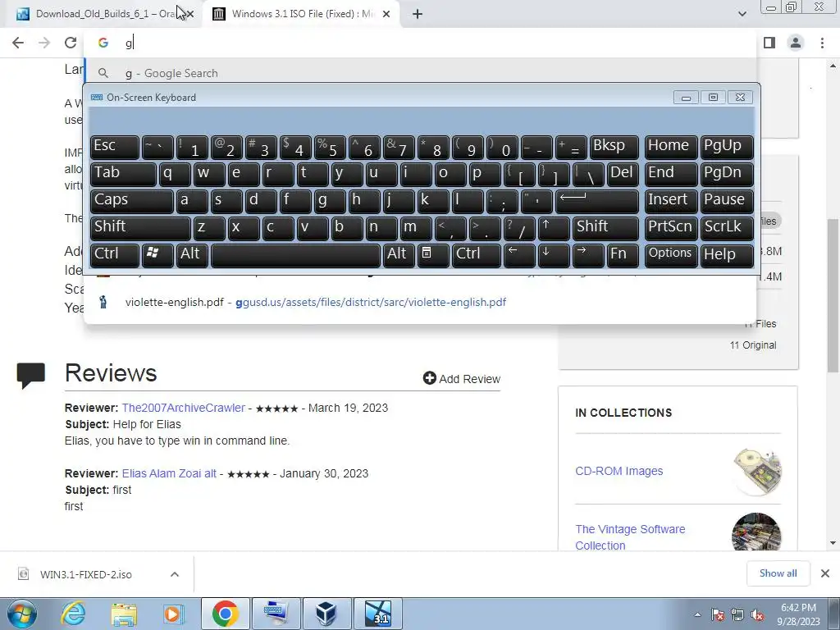
Task: Toggle the left Ctrl key
Action: point(115,255)
